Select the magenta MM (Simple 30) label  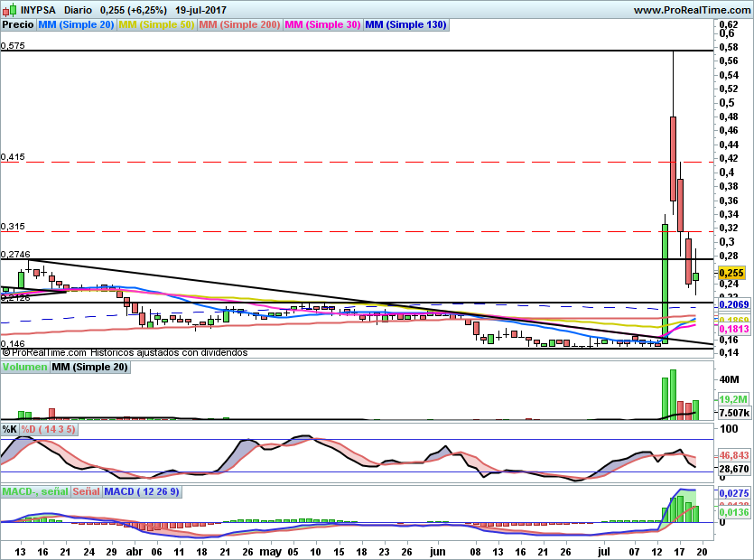[322, 25]
